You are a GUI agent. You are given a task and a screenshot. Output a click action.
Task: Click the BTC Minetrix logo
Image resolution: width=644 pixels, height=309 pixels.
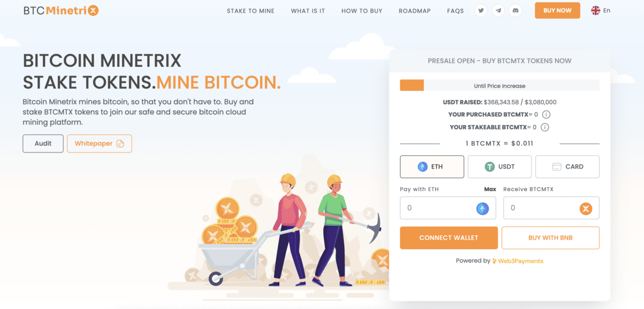tap(61, 11)
